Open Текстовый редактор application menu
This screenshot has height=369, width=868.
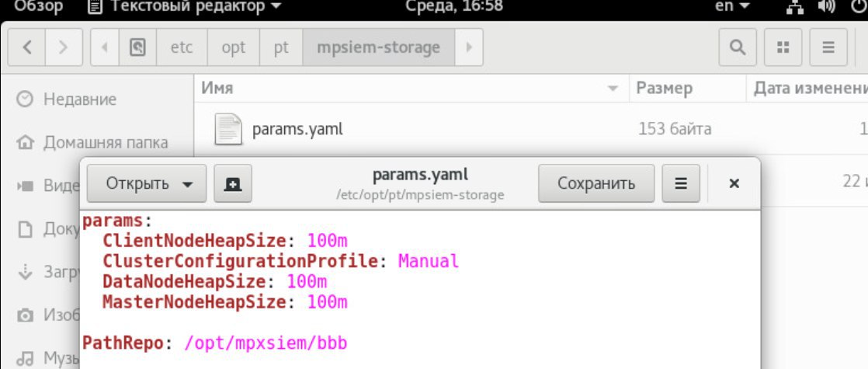pos(184,8)
